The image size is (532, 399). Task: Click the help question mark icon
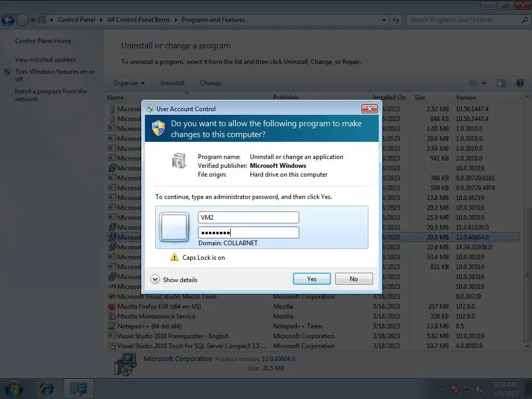coord(520,83)
